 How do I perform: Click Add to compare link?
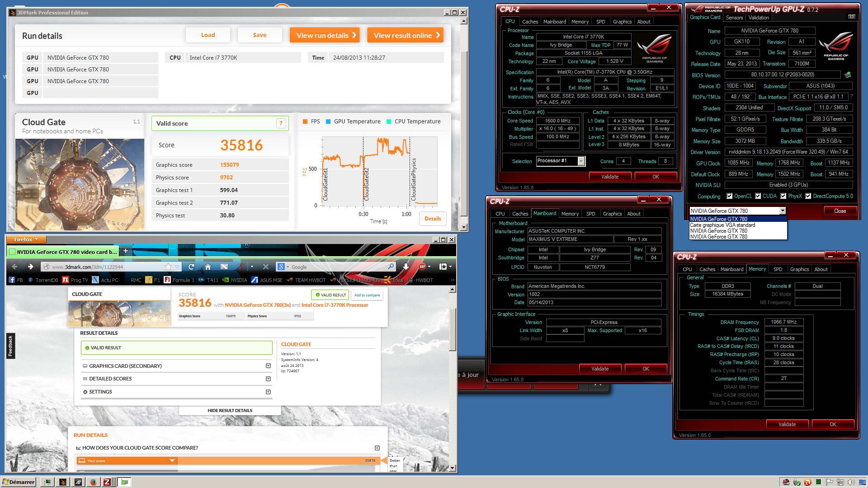pos(367,295)
